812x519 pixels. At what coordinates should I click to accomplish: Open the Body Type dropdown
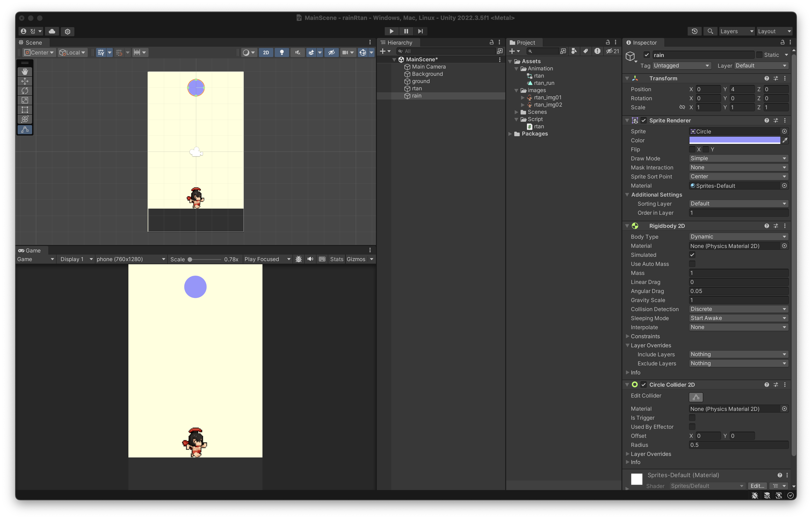point(739,237)
